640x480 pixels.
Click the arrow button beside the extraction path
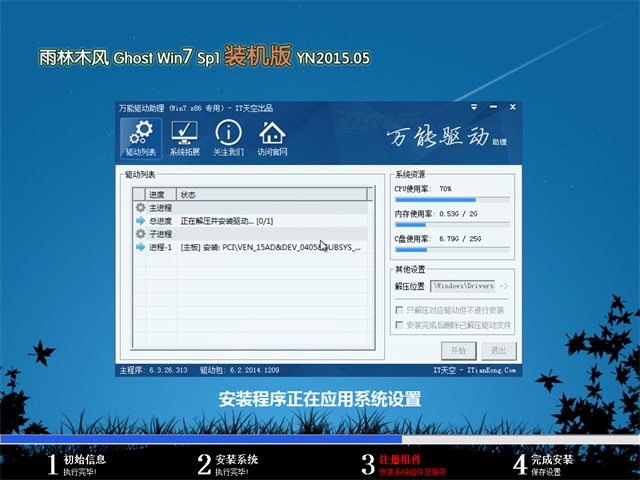(x=504, y=286)
